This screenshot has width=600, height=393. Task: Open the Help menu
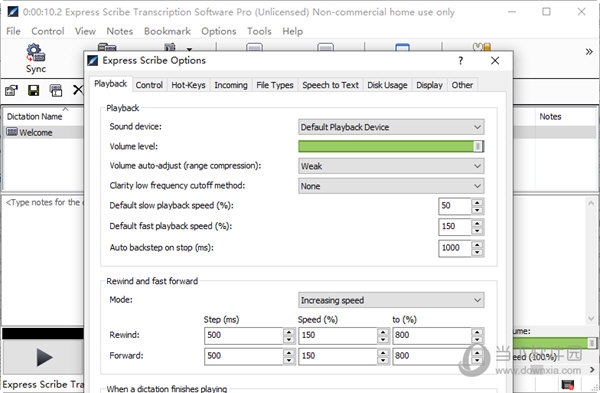tap(293, 31)
